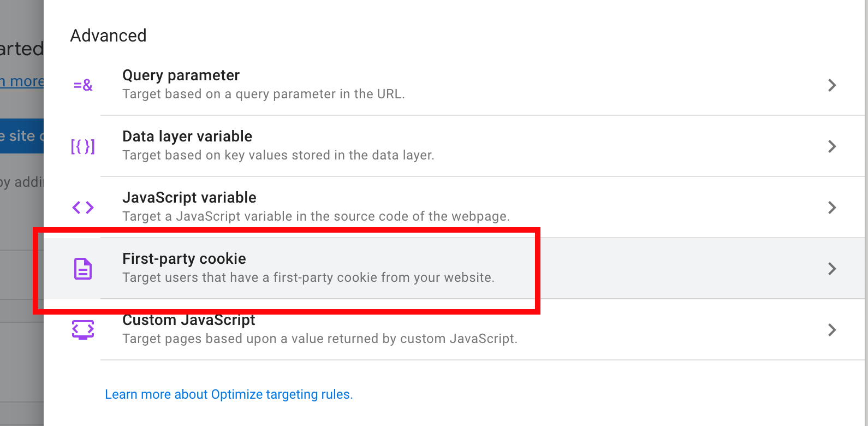This screenshot has height=426, width=868.
Task: Click 'Target pages based upon a value' description
Action: (320, 339)
